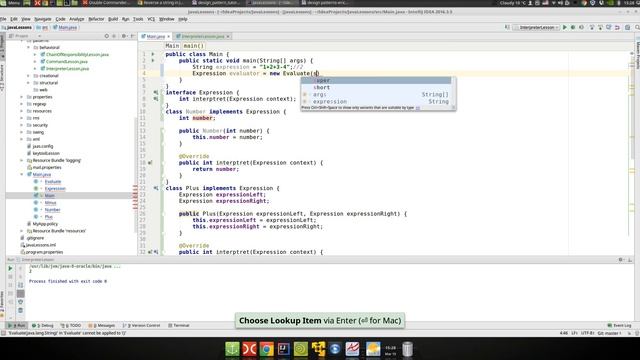Select the Expression class in Project tree
The image size is (640, 360).
(55, 189)
